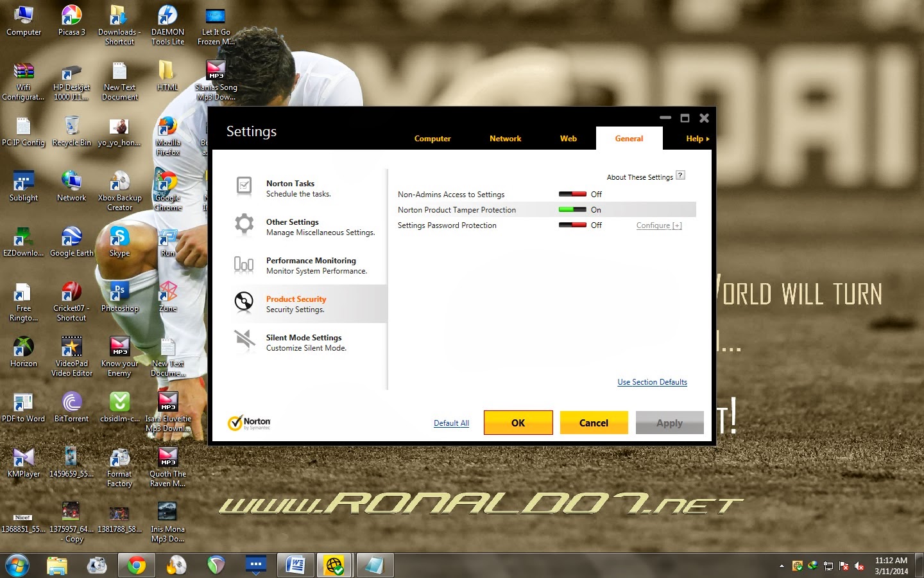
Task: Open the Zune desktop shortcut
Action: click(x=167, y=297)
